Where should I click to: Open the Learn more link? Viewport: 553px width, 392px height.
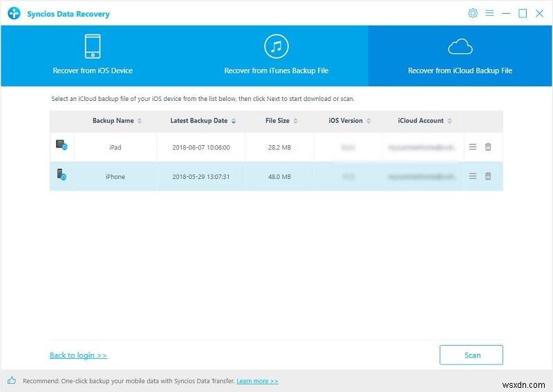click(257, 381)
